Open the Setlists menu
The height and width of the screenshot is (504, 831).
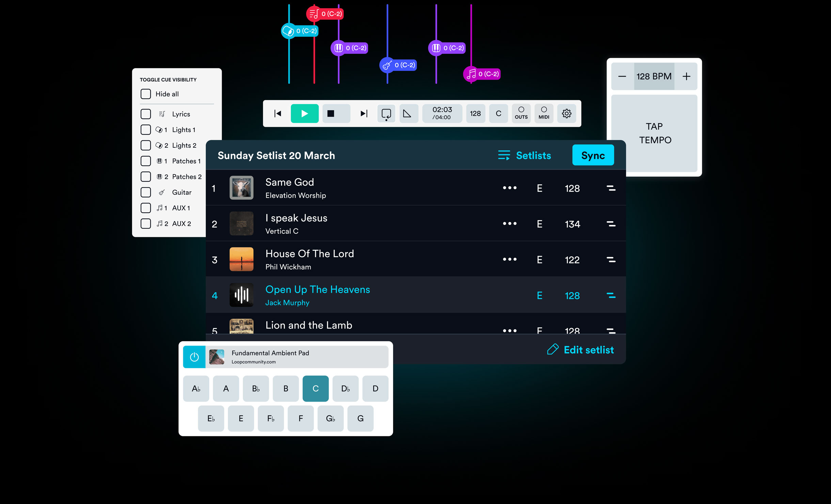tap(524, 155)
